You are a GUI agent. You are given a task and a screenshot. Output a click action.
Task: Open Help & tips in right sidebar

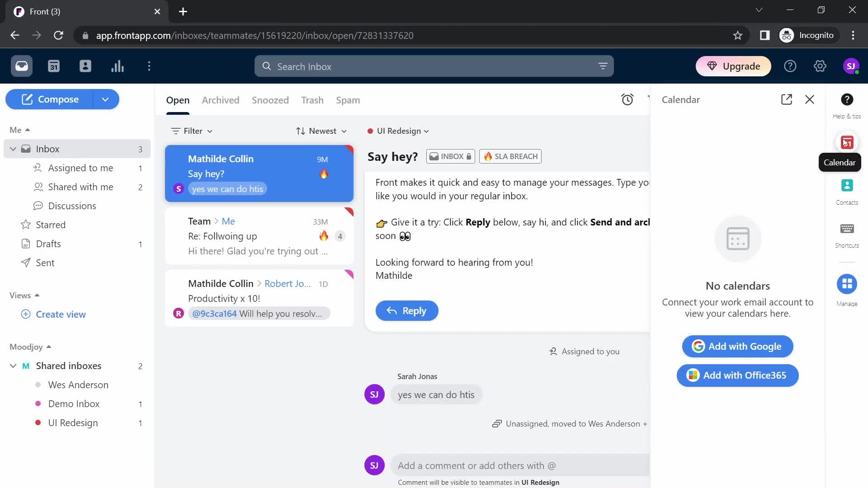847,105
